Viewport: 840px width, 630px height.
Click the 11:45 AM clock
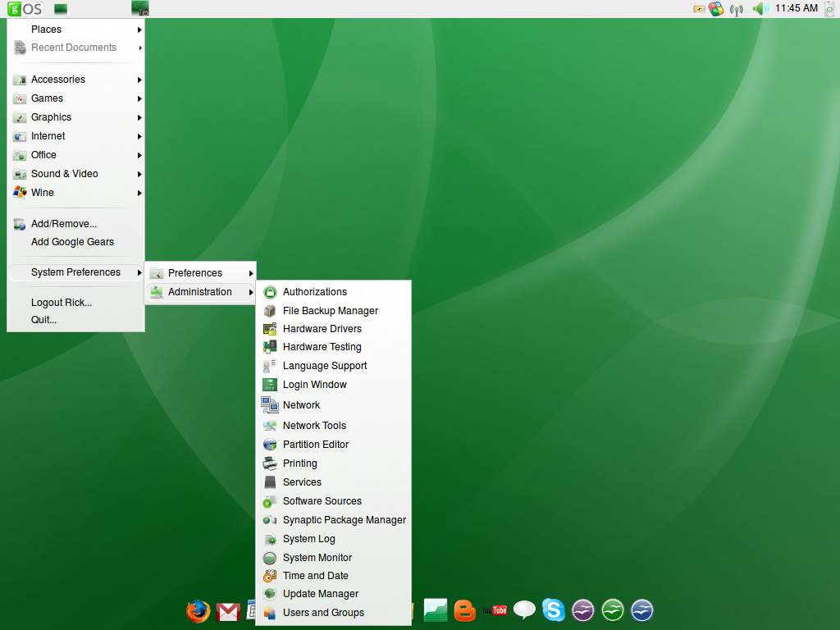click(x=796, y=8)
